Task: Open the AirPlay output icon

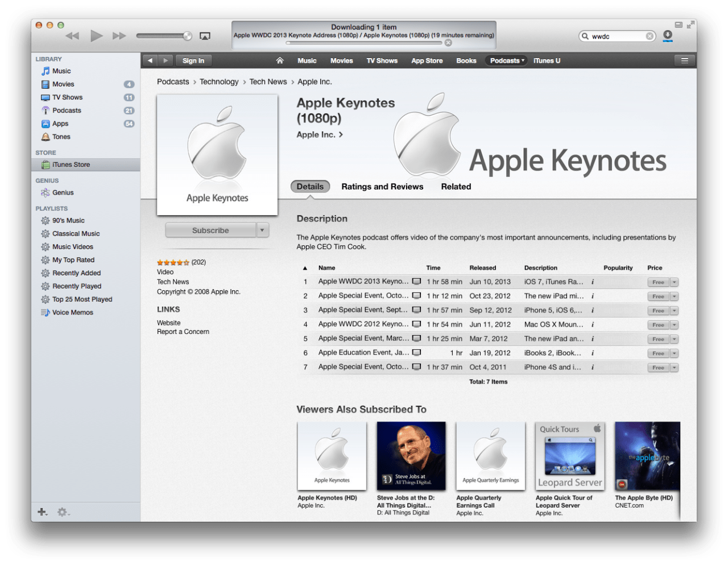Action: pyautogui.click(x=205, y=36)
